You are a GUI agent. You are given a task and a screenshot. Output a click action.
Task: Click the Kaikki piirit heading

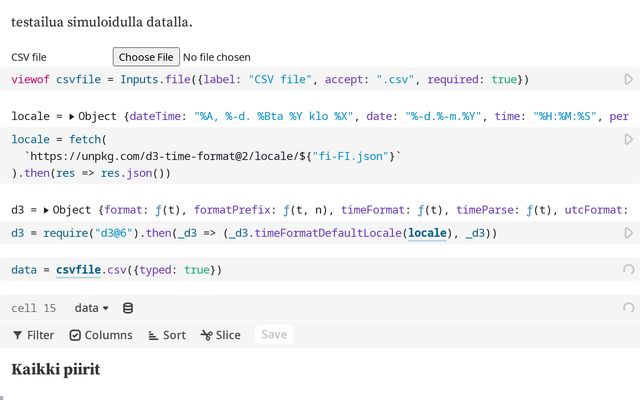pyautogui.click(x=56, y=369)
